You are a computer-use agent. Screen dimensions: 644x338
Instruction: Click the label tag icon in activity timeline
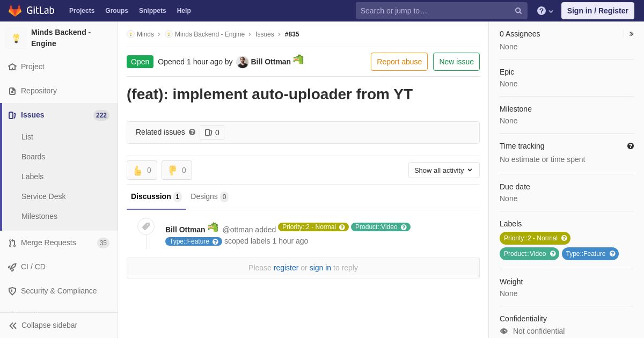point(146,226)
